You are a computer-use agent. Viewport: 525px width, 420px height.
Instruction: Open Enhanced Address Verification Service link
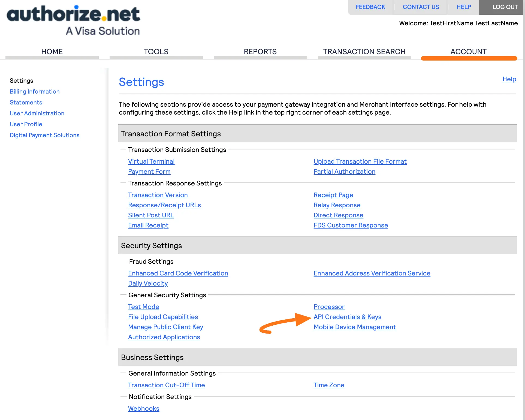372,273
